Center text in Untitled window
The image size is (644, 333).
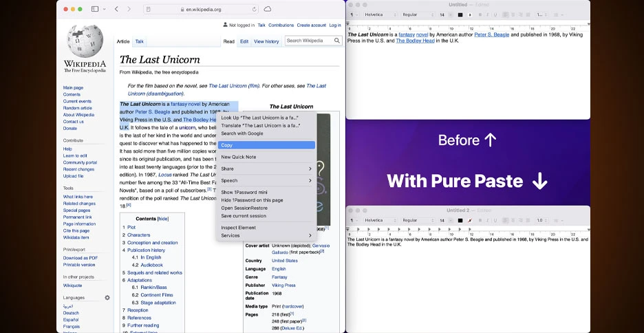point(513,14)
